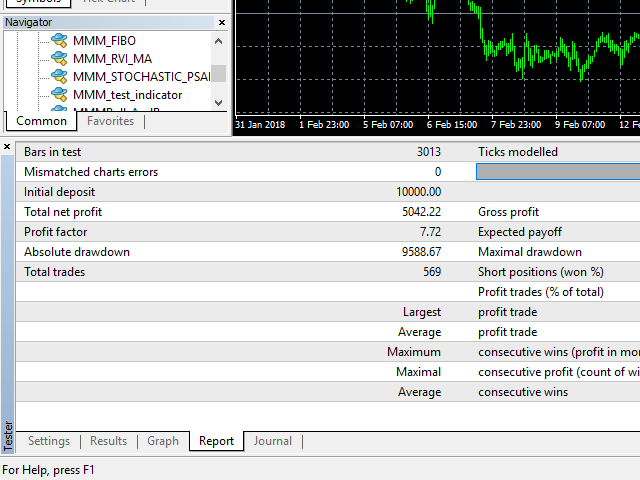Click the 'Short positions (won %)' label
The height and width of the screenshot is (480, 640).
coord(541,272)
